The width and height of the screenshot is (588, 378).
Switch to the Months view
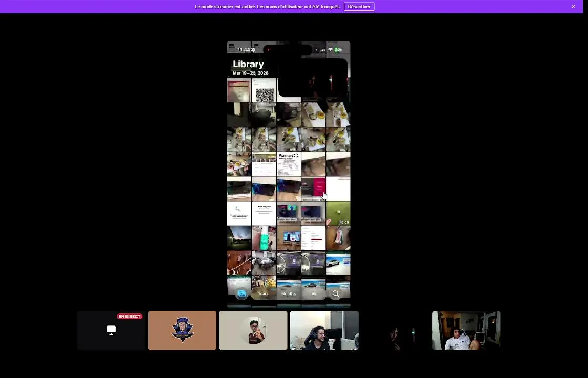(x=288, y=294)
